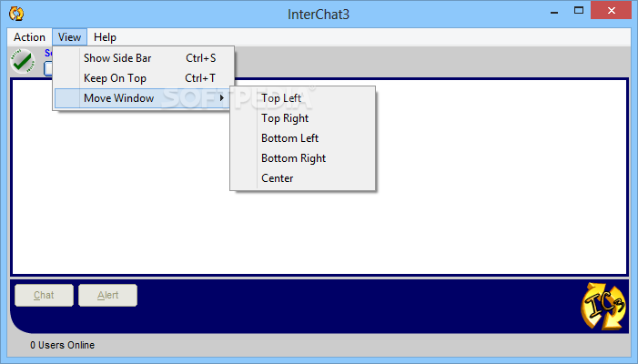638x364 pixels.
Task: Click the gold IC3 logo
Action: click(603, 306)
